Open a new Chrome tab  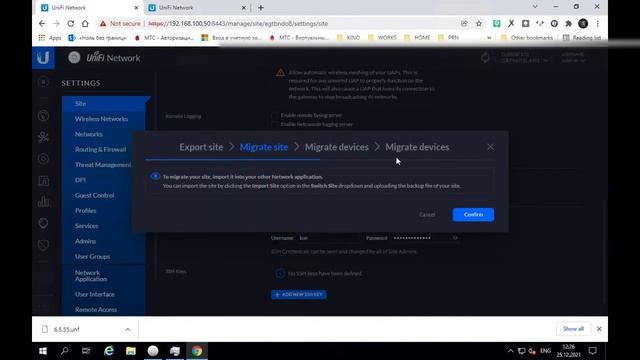(261, 8)
